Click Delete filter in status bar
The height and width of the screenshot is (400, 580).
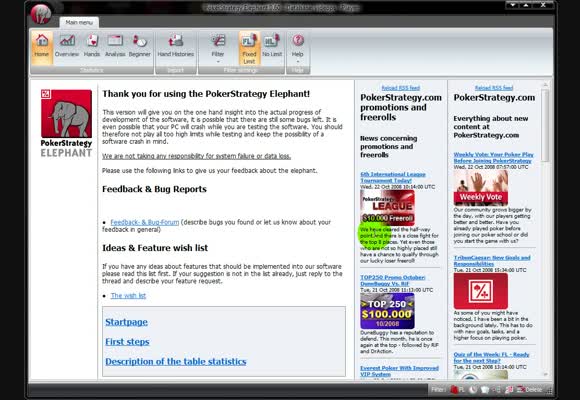(x=530, y=389)
